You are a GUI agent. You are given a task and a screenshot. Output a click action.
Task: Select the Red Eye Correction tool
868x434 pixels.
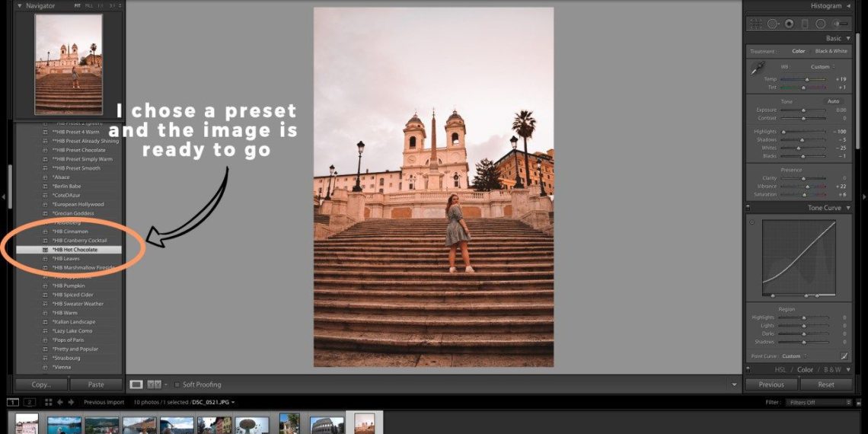(790, 24)
